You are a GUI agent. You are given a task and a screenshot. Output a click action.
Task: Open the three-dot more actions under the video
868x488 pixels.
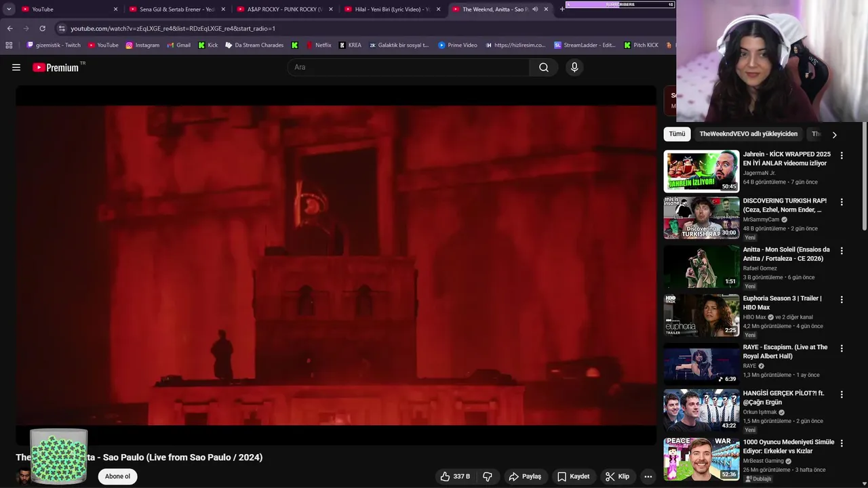tap(648, 476)
